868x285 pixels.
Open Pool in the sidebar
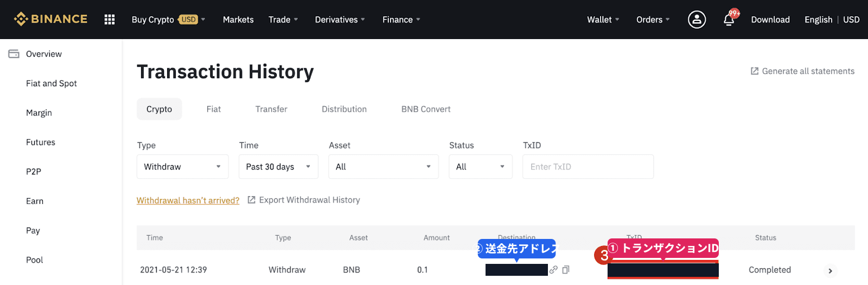(35, 260)
